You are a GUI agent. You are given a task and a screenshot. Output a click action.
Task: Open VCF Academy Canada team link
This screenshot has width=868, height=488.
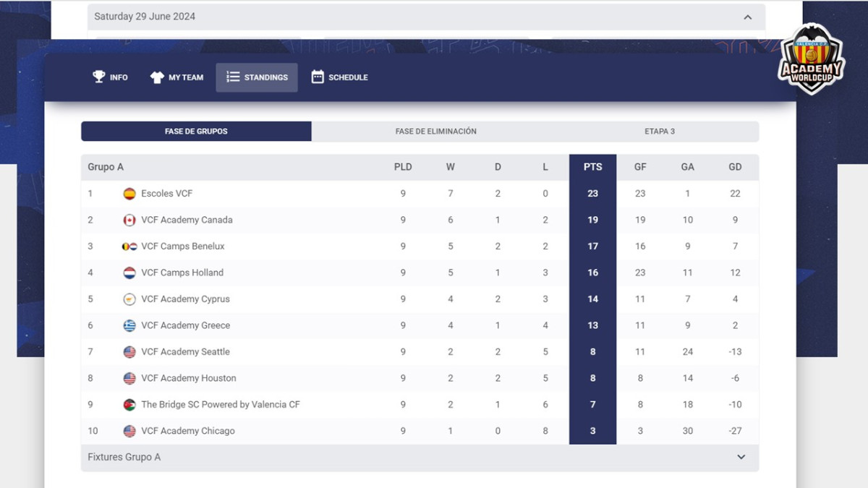point(187,220)
